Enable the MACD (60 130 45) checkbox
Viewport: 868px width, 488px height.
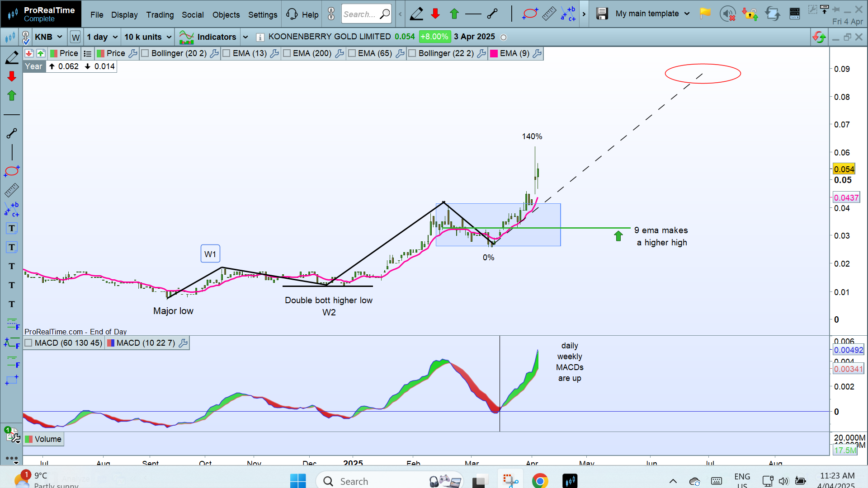point(28,343)
